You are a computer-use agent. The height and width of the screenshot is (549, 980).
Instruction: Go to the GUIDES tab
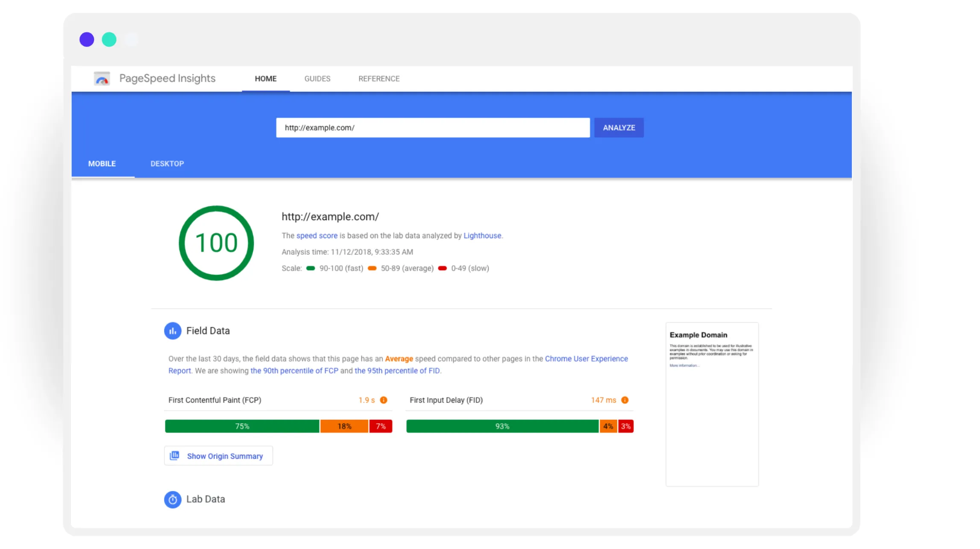(317, 79)
